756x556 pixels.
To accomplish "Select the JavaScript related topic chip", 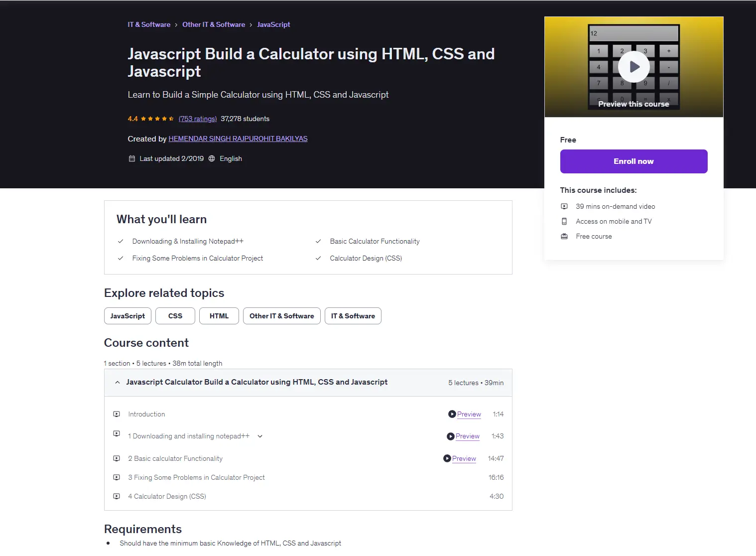I will tap(127, 316).
